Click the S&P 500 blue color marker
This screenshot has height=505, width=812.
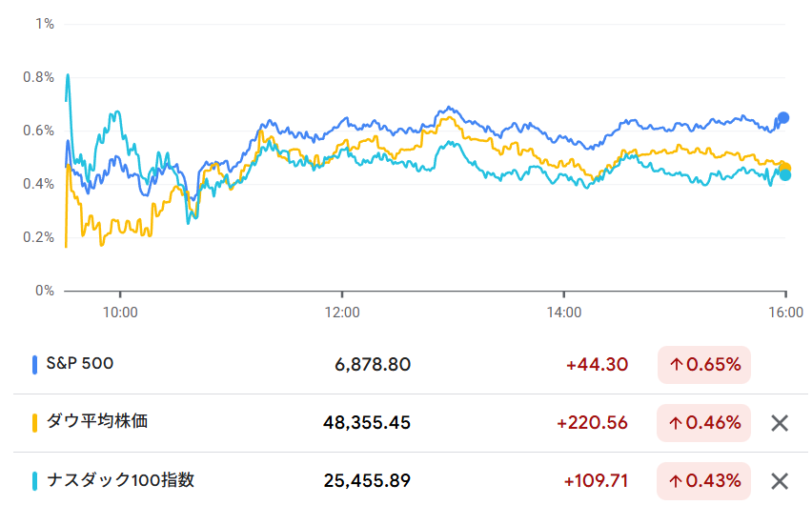pos(35,365)
